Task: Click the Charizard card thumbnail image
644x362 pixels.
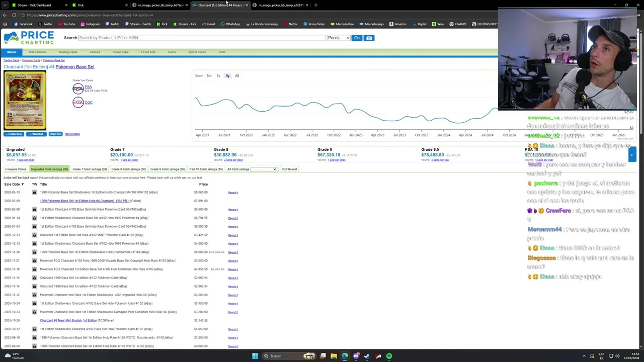Action: [25, 101]
